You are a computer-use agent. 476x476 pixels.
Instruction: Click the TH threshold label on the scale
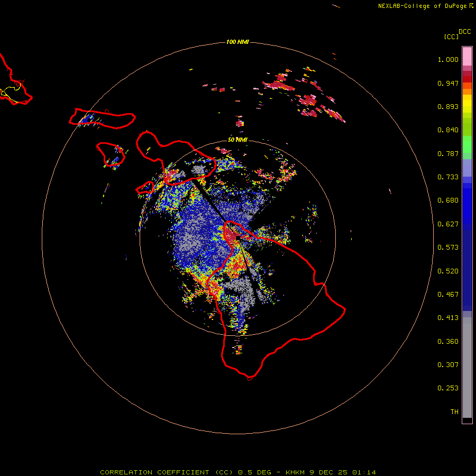454,412
